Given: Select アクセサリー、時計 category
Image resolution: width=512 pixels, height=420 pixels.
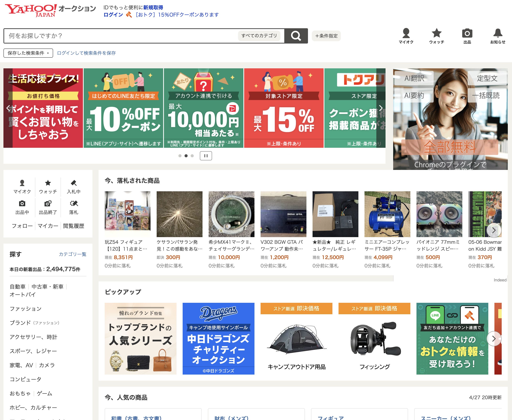Looking at the screenshot, I should coord(33,337).
